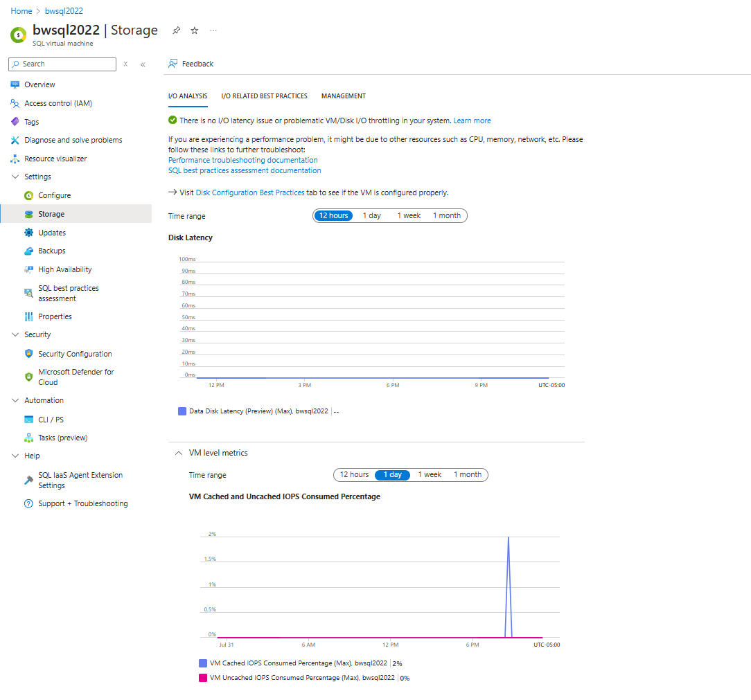Screen dimensions: 751x700
Task: Click the Data Disk Latency legend swatch
Action: click(182, 411)
